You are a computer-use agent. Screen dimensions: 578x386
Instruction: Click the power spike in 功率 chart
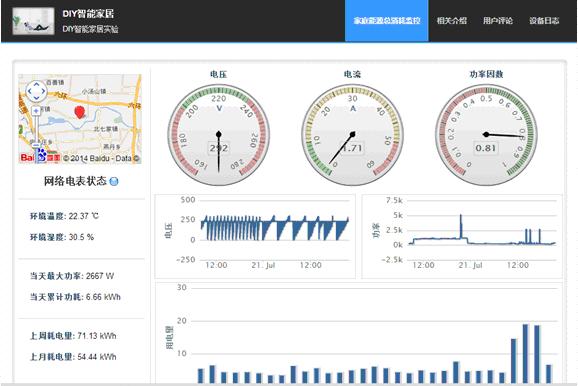click(461, 227)
